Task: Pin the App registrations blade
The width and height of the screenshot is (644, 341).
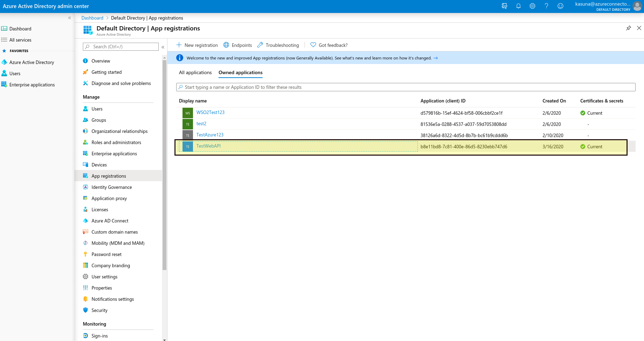Action: (x=629, y=28)
